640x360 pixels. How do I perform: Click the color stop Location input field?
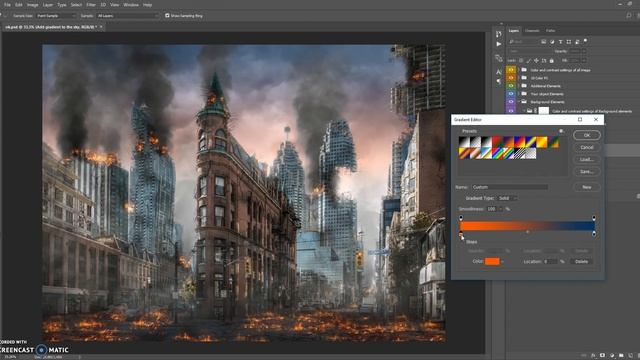click(551, 262)
